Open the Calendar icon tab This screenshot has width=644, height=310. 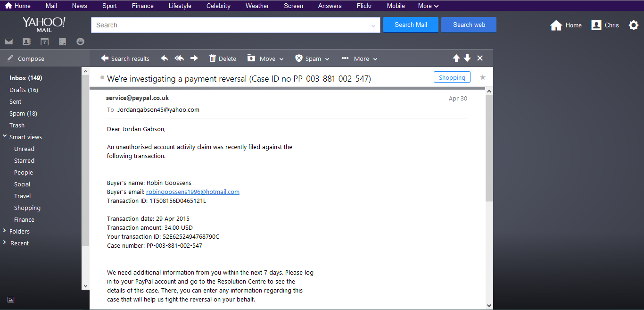point(44,42)
